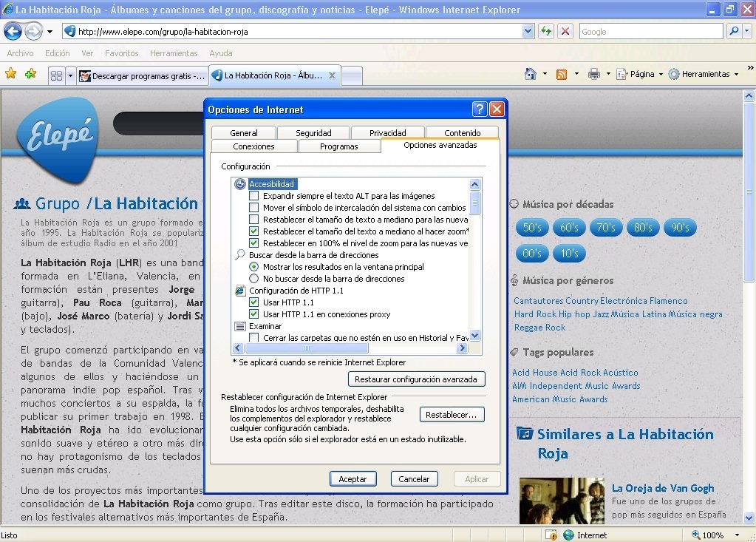Uncheck Usar HTTP 1.1 en conexiones proxy
The height and width of the screenshot is (542, 756).
click(253, 314)
